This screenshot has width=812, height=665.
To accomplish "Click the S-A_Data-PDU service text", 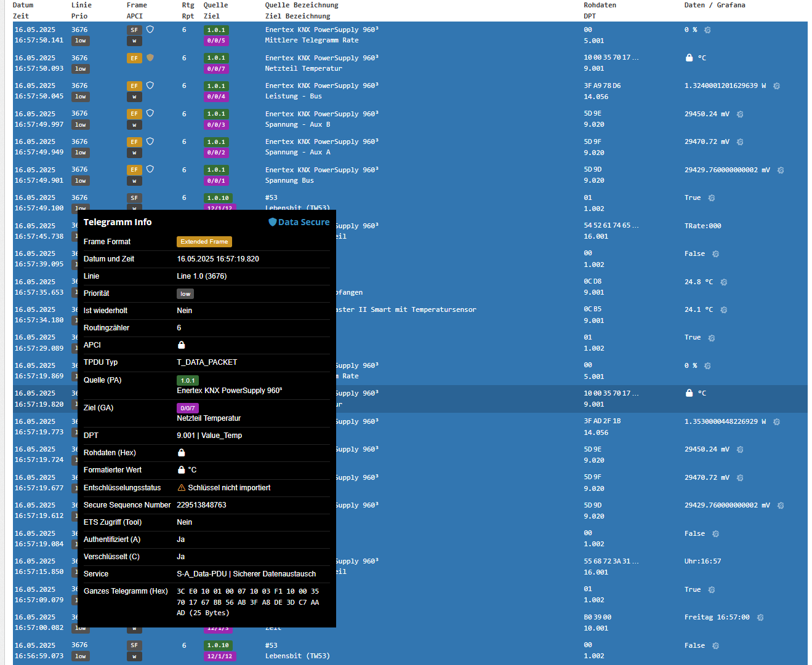I will click(246, 574).
